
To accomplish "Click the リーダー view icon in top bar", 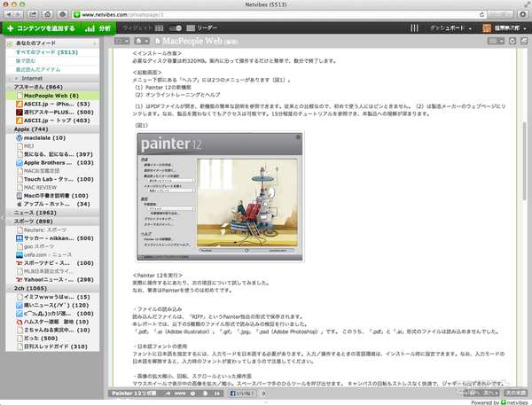I will click(x=191, y=27).
